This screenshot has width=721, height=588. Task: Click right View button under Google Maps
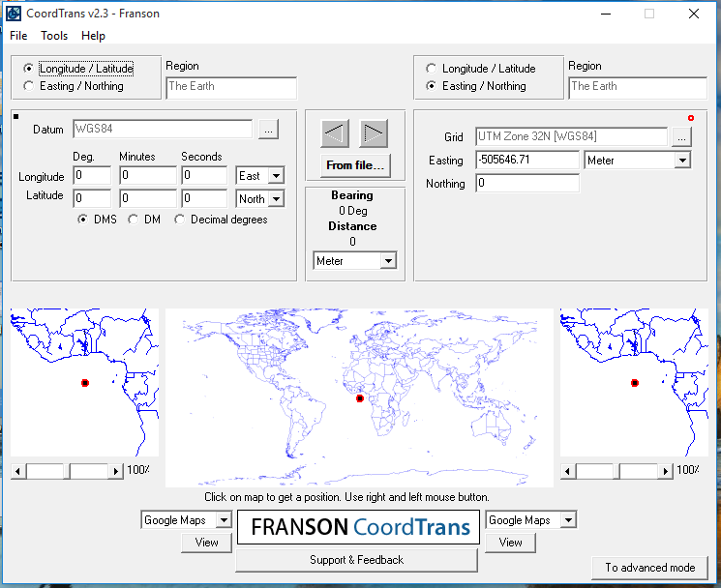click(x=510, y=543)
